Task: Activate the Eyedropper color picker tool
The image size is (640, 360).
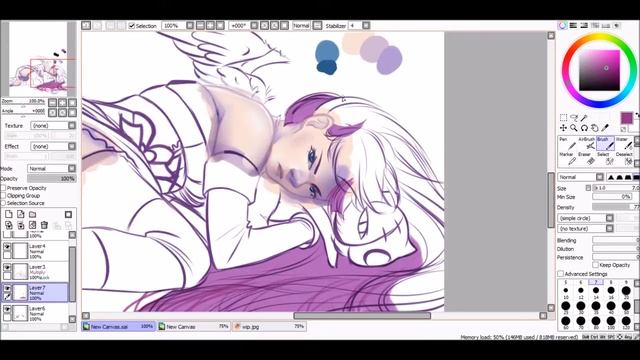Action: pyautogui.click(x=605, y=128)
